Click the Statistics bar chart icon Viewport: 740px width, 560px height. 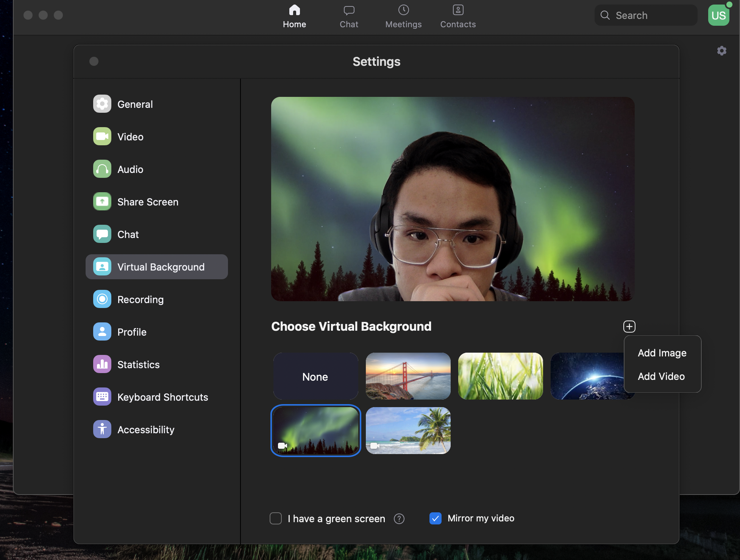coord(102,364)
